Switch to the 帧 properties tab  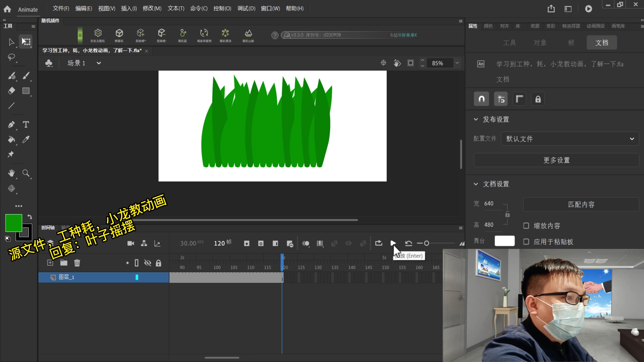coord(571,43)
